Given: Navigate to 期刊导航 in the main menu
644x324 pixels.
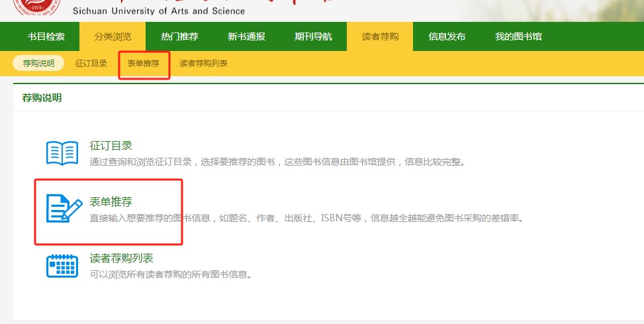Looking at the screenshot, I should tap(313, 36).
